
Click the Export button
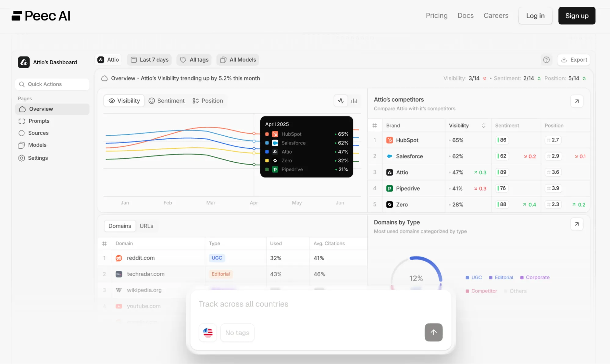click(x=574, y=60)
